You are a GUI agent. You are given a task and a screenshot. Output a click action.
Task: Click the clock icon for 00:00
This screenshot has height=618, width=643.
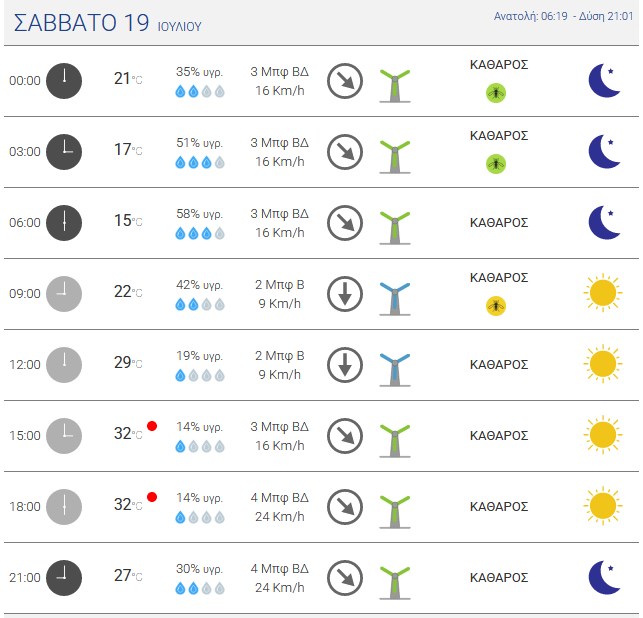point(64,81)
